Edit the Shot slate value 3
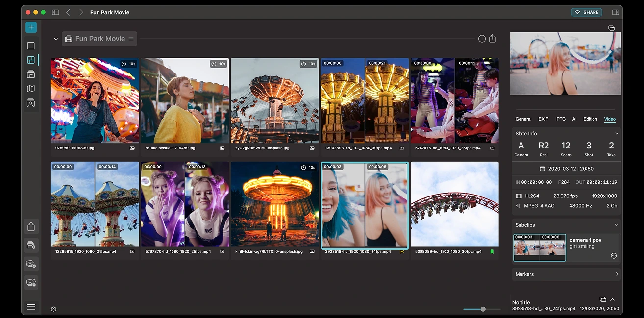Screen dimensions: 644x318 coord(589,146)
